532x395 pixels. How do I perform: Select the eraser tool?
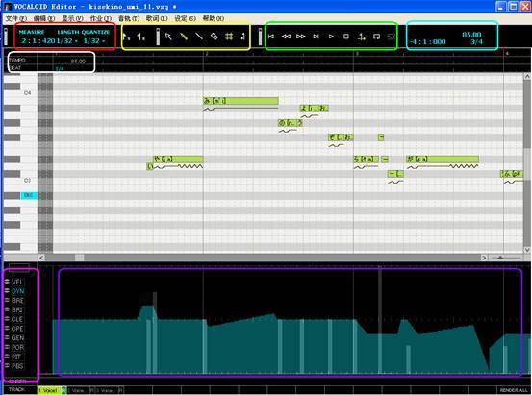click(215, 37)
